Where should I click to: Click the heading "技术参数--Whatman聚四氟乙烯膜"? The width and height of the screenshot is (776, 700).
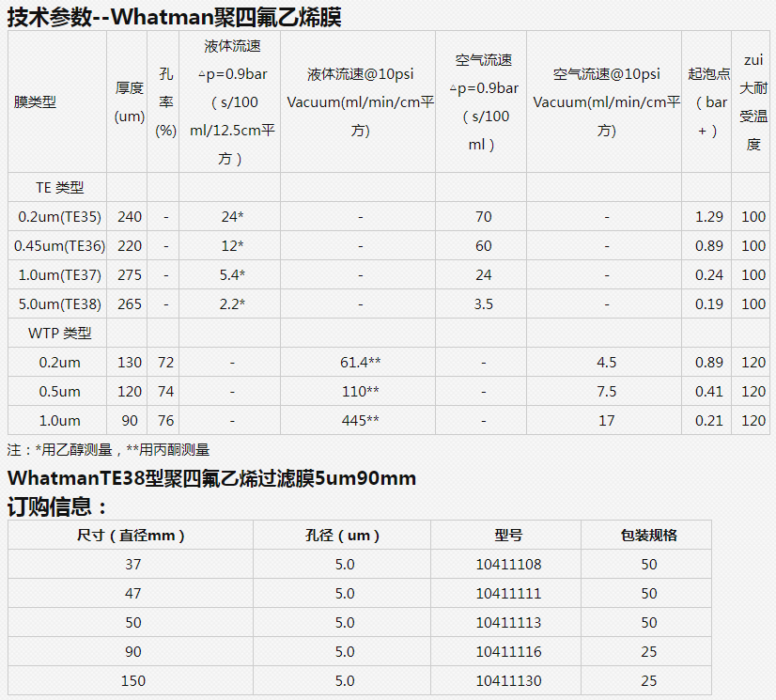pos(174,17)
